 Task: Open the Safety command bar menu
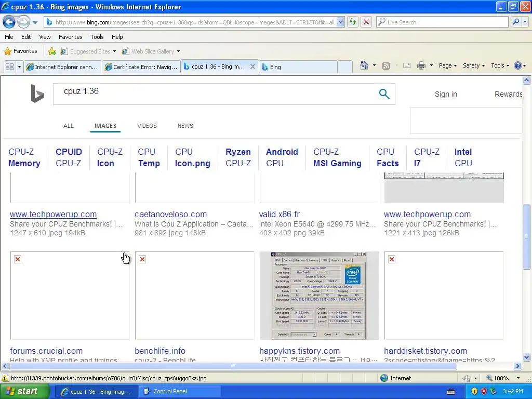[474, 65]
